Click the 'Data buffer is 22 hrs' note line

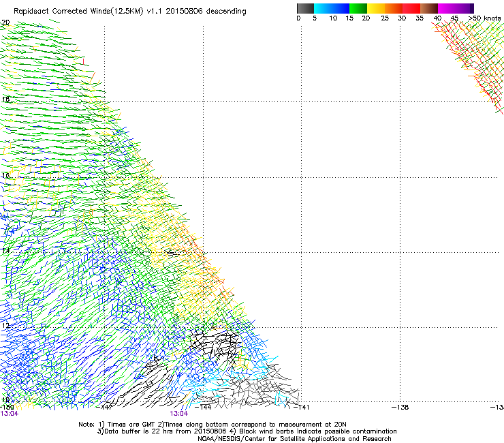coord(162,431)
